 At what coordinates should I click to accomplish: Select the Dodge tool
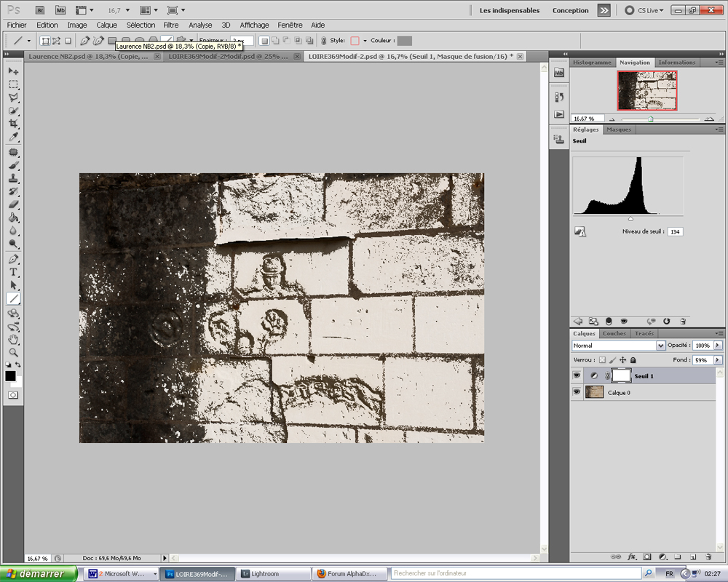click(13, 244)
